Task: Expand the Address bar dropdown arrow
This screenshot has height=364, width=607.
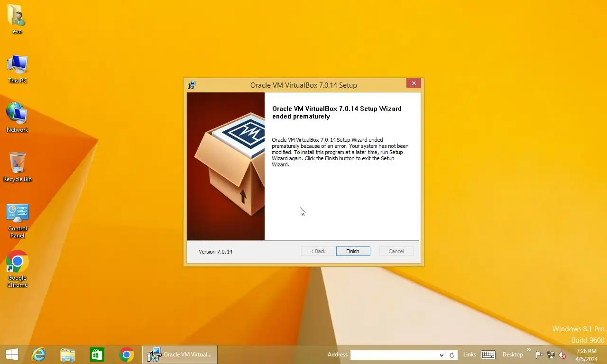Action: pyautogui.click(x=441, y=355)
